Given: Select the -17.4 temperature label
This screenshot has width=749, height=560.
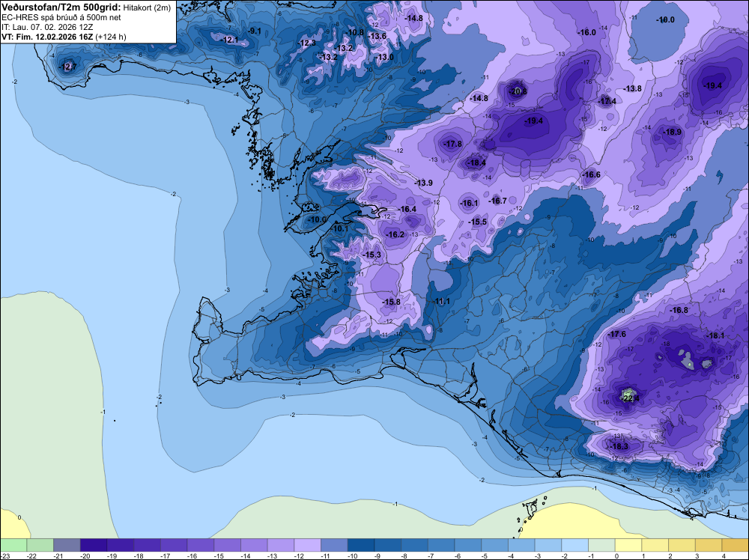Looking at the screenshot, I should tap(607, 101).
